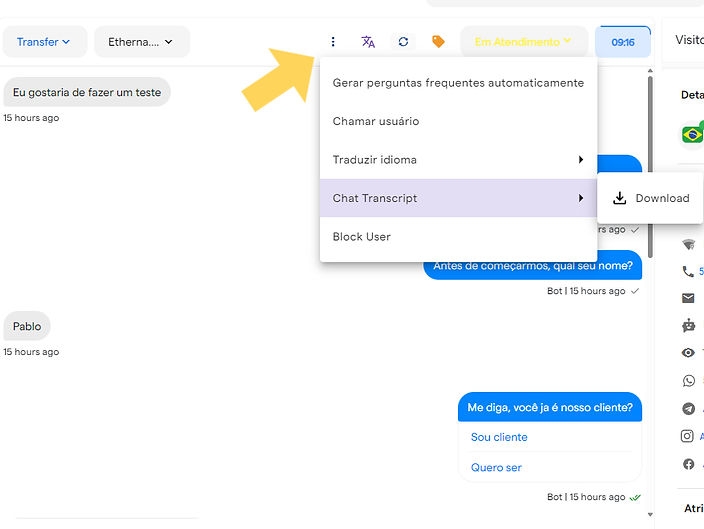Select Block User menu entry
704x529 pixels.
(362, 237)
